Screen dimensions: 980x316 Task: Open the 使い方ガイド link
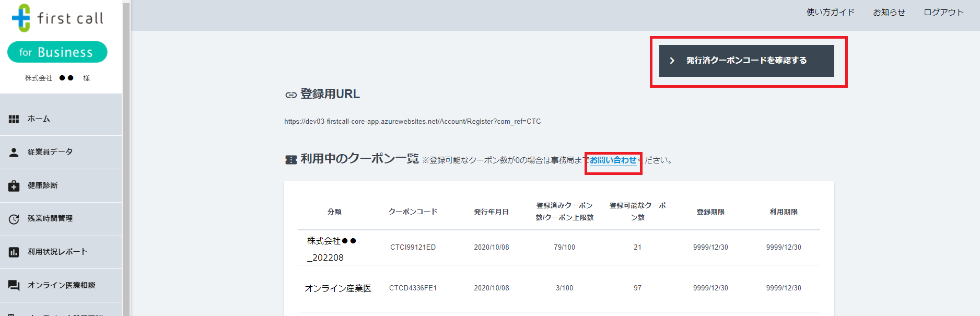coord(831,12)
